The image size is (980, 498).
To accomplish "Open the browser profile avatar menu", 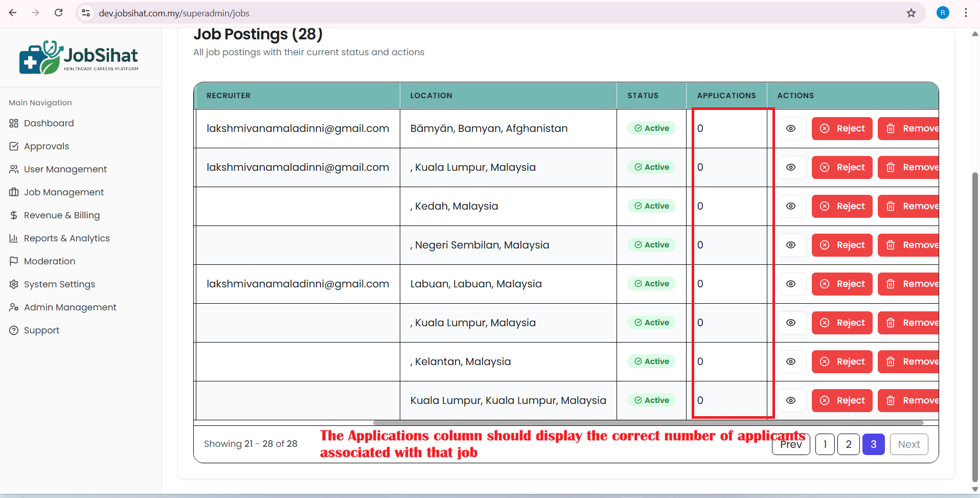I will coord(943,13).
